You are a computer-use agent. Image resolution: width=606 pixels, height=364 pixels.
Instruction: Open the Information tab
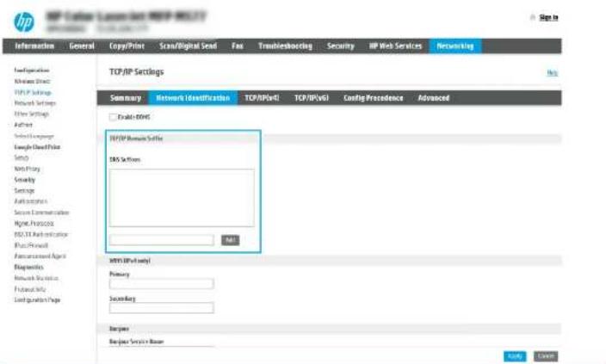(34, 46)
